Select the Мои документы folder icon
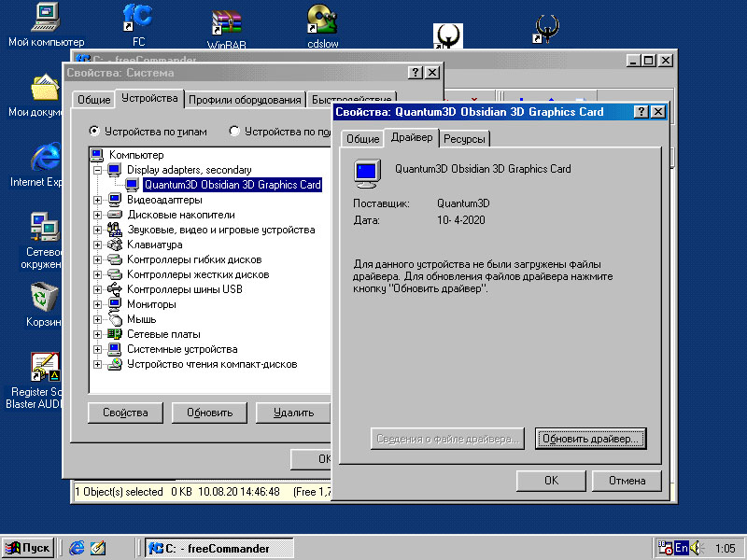 (45, 87)
